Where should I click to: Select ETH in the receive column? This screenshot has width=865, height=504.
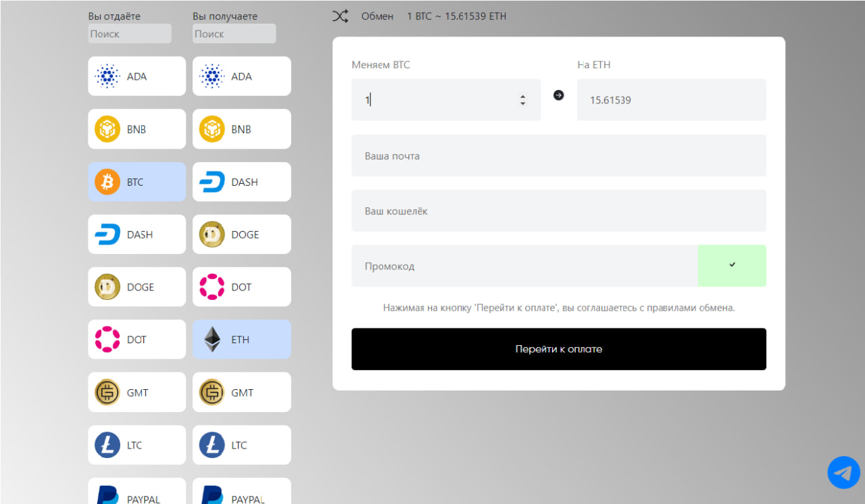point(241,339)
